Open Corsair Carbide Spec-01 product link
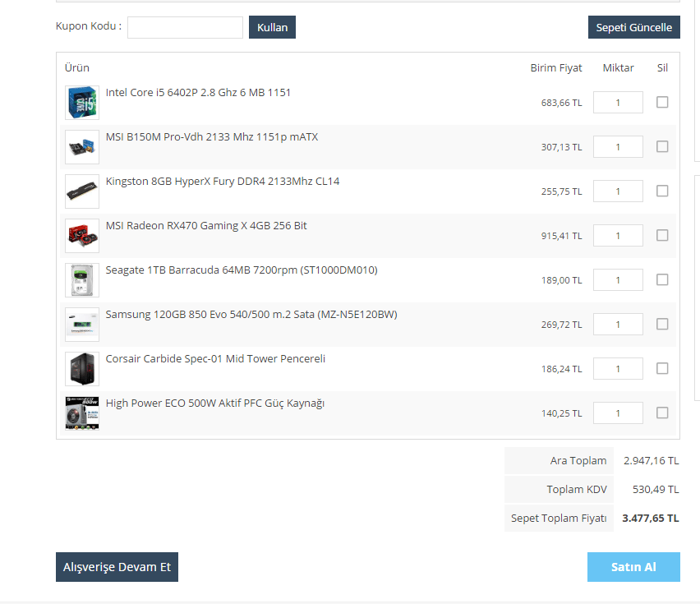The width and height of the screenshot is (700, 604). click(x=215, y=358)
